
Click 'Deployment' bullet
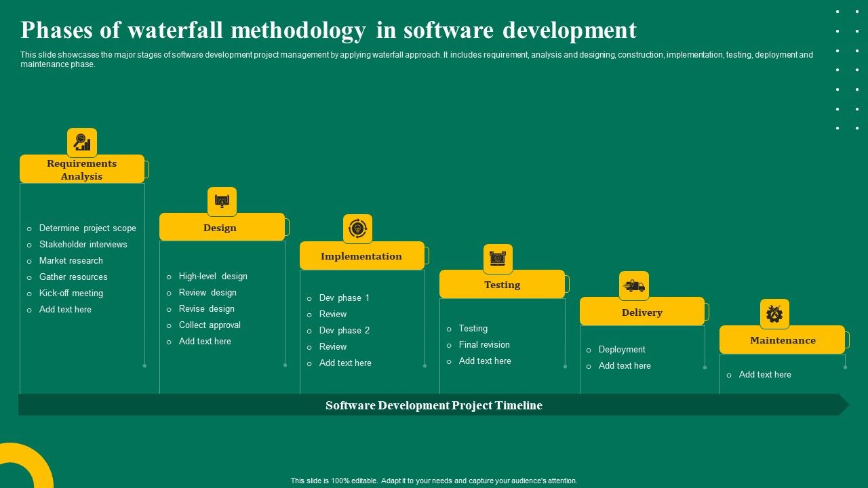coord(622,349)
